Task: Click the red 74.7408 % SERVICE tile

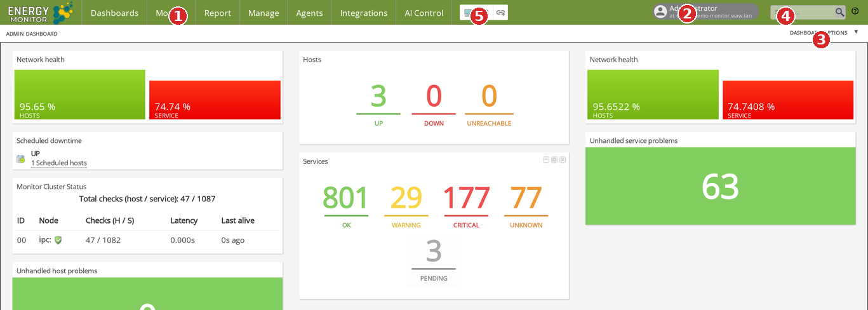Action: pyautogui.click(x=788, y=100)
